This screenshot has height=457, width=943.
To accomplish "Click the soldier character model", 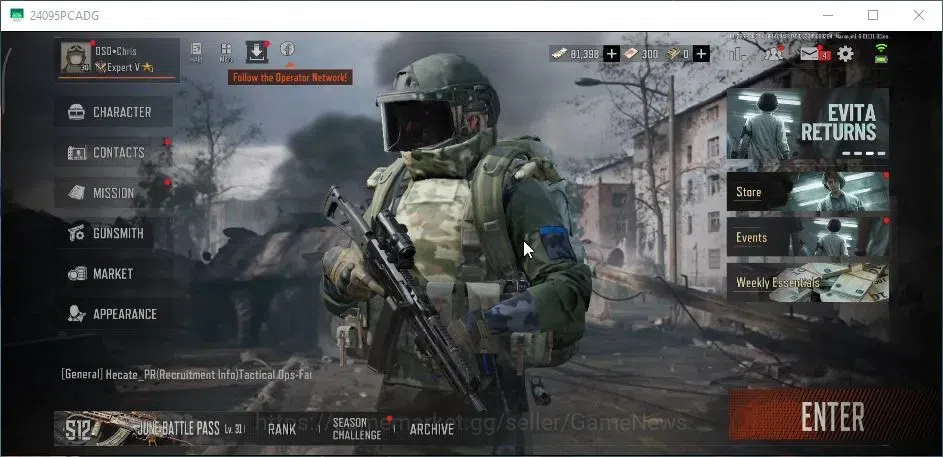I will tap(457, 241).
